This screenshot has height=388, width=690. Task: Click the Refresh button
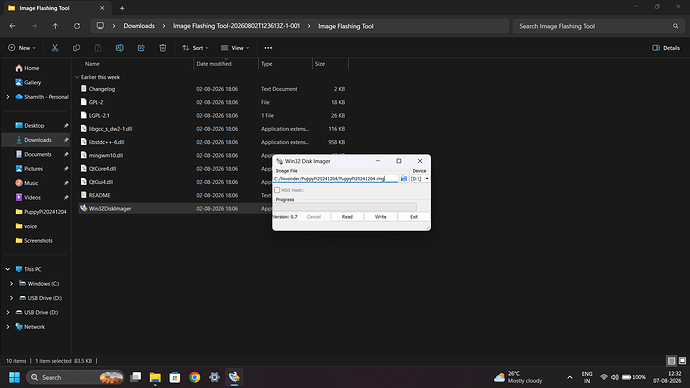tap(77, 26)
